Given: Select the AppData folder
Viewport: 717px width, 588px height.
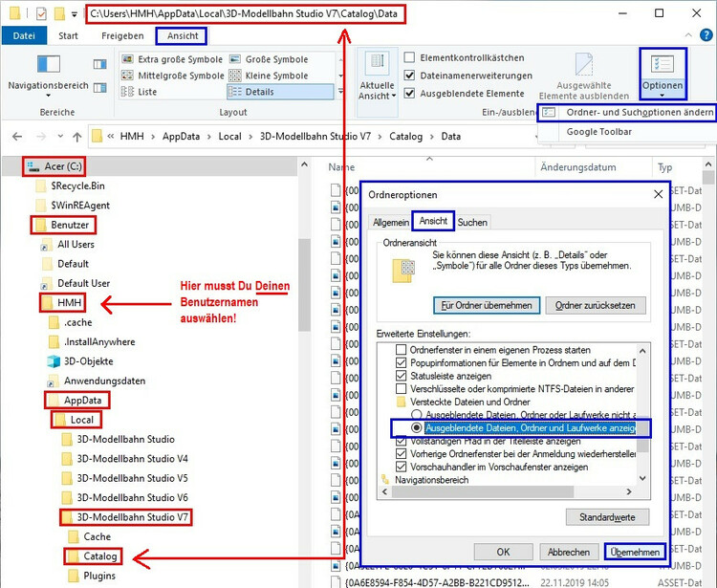Looking at the screenshot, I should coord(76,400).
